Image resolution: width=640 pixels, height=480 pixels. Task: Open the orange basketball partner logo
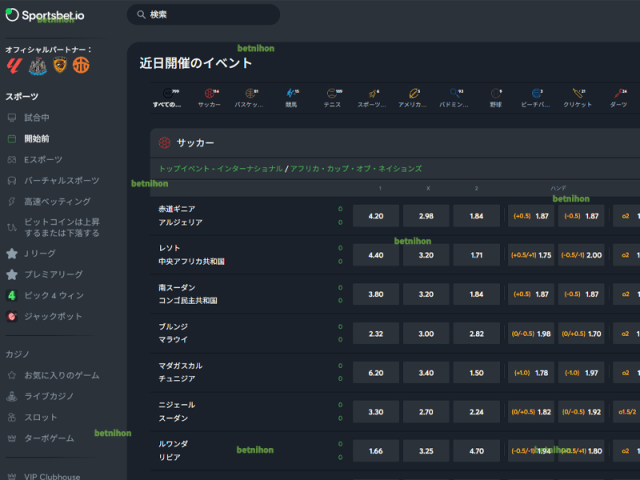click(81, 65)
